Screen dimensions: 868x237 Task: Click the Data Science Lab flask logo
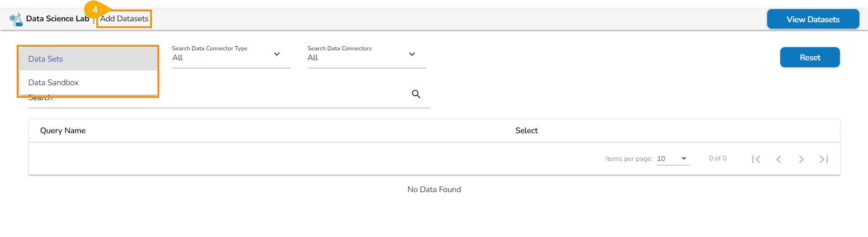16,19
